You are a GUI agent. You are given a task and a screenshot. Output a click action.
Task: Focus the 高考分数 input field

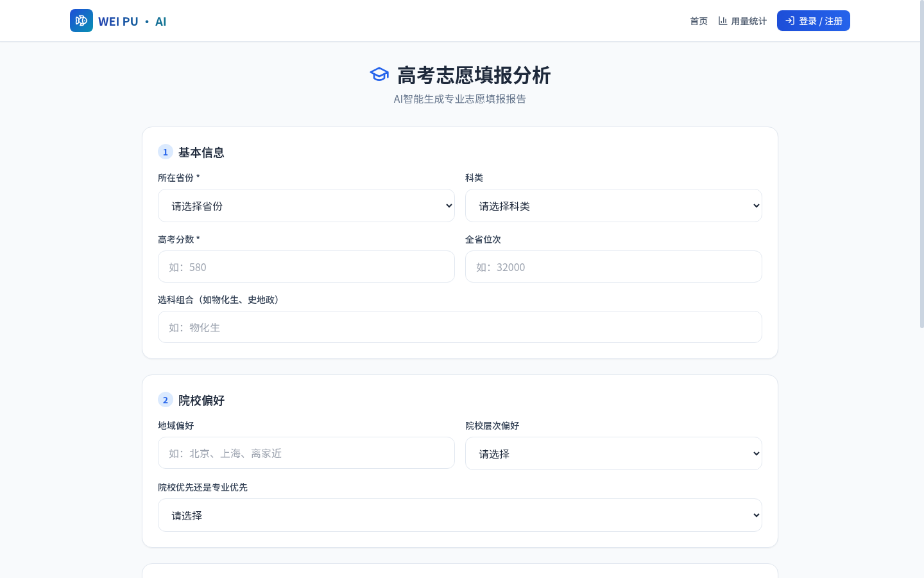pyautogui.click(x=306, y=267)
